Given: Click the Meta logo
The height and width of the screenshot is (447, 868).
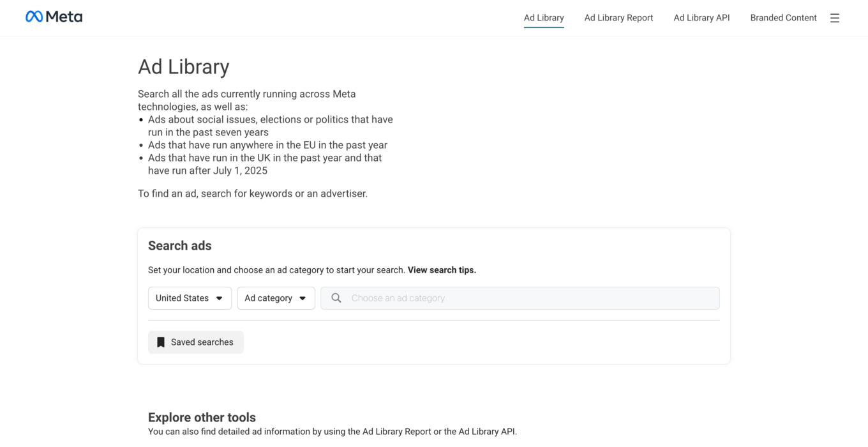Looking at the screenshot, I should pos(54,17).
